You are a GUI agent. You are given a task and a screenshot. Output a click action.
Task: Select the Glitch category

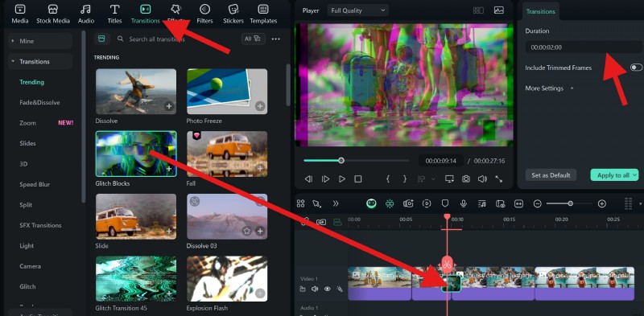pyautogui.click(x=27, y=286)
